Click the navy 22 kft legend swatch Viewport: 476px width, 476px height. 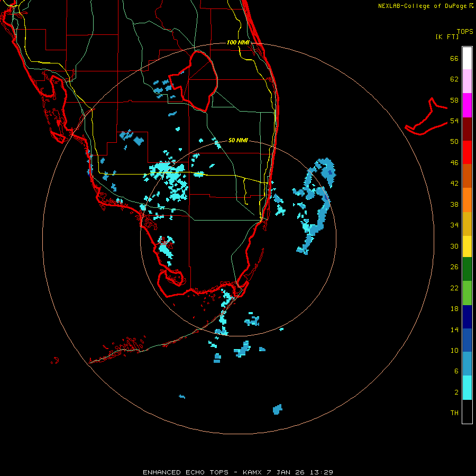pos(467,317)
